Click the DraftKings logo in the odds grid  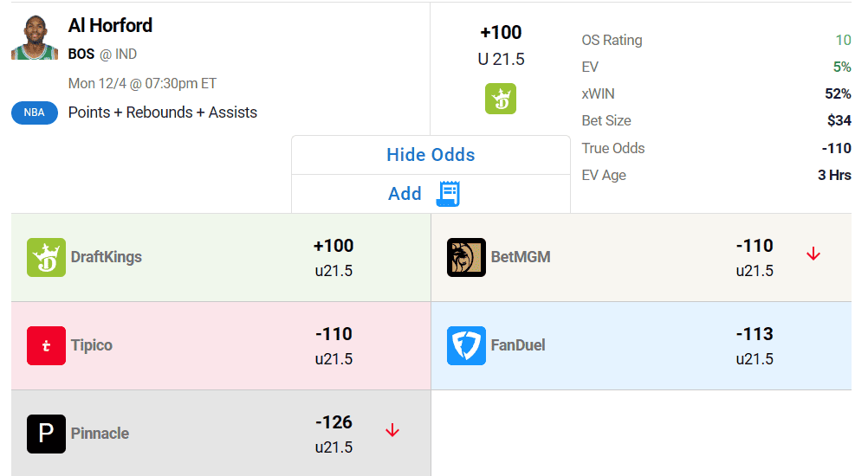click(47, 257)
